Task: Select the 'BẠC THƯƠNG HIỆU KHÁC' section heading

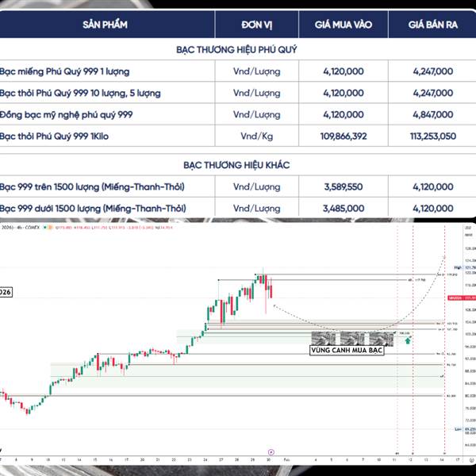Action: click(236, 165)
